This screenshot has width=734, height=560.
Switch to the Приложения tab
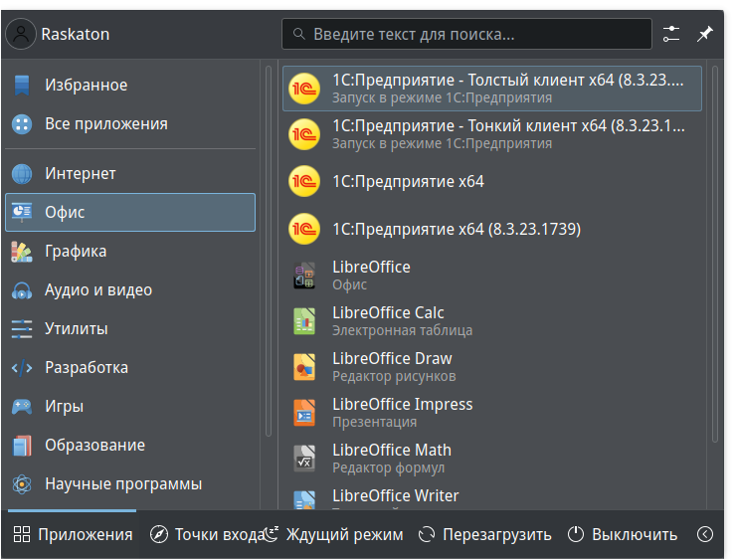coord(73,534)
